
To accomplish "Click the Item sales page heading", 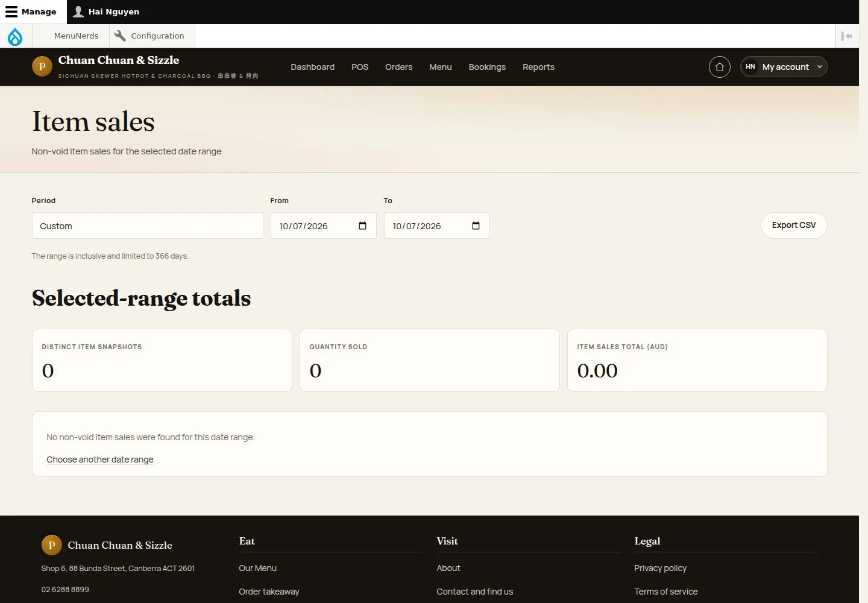I will pos(93,121).
